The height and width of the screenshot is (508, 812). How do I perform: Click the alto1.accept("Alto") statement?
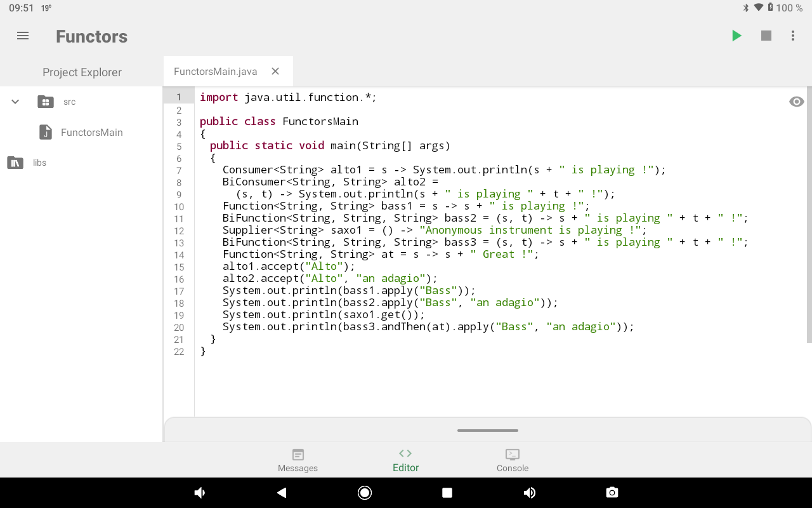point(289,266)
